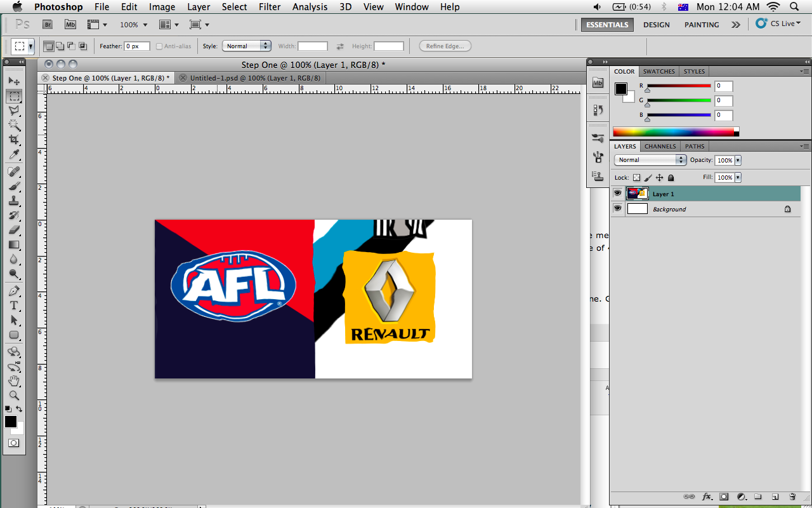Select the 3D Rotate tool
Screen dimensions: 812x508
click(14, 351)
